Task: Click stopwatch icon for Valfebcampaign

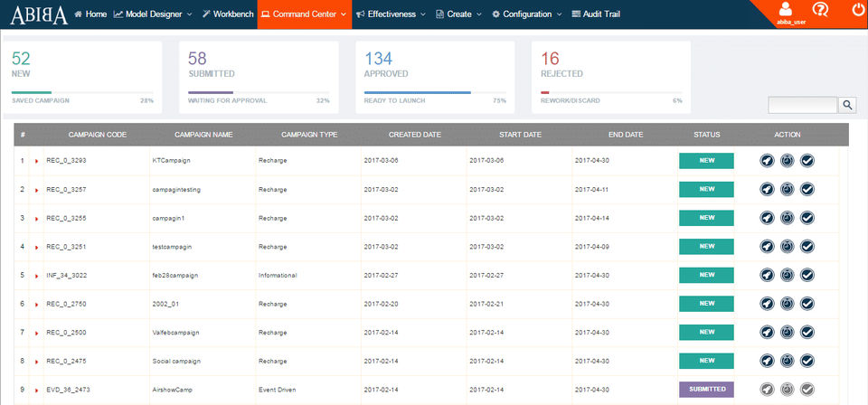Action: 787,332
